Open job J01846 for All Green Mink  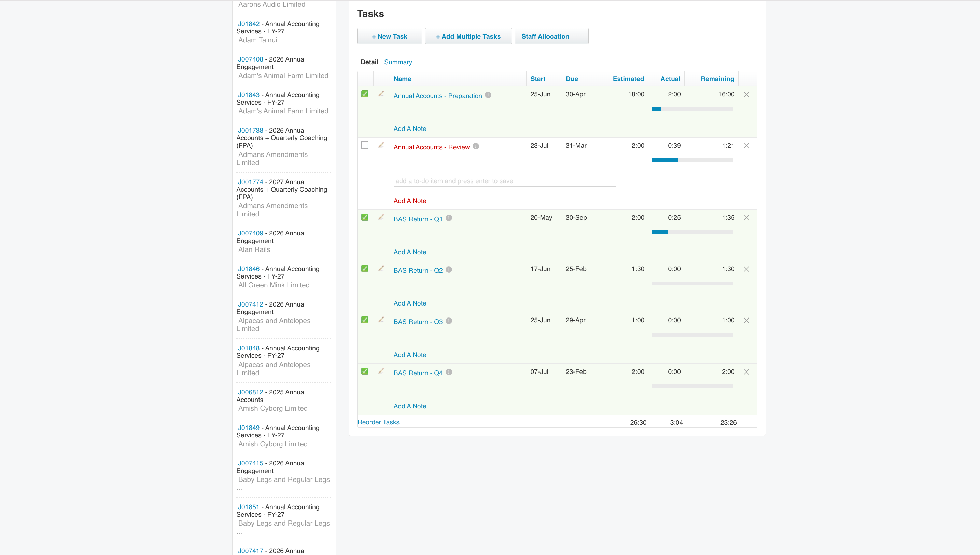(249, 269)
